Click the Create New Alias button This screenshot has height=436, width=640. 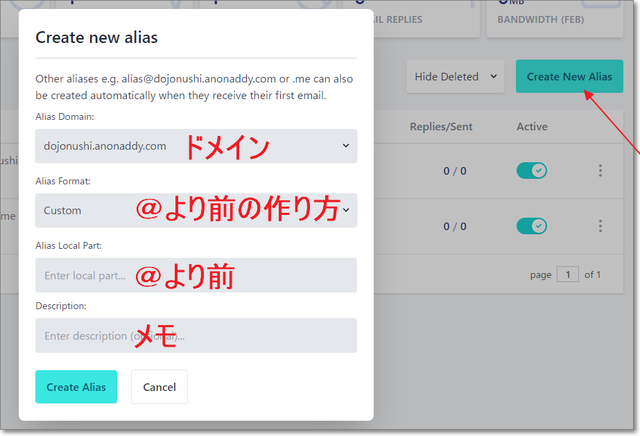click(x=568, y=77)
